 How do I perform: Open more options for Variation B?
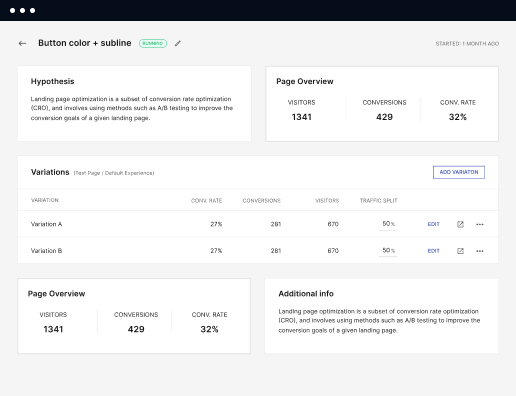coord(480,251)
